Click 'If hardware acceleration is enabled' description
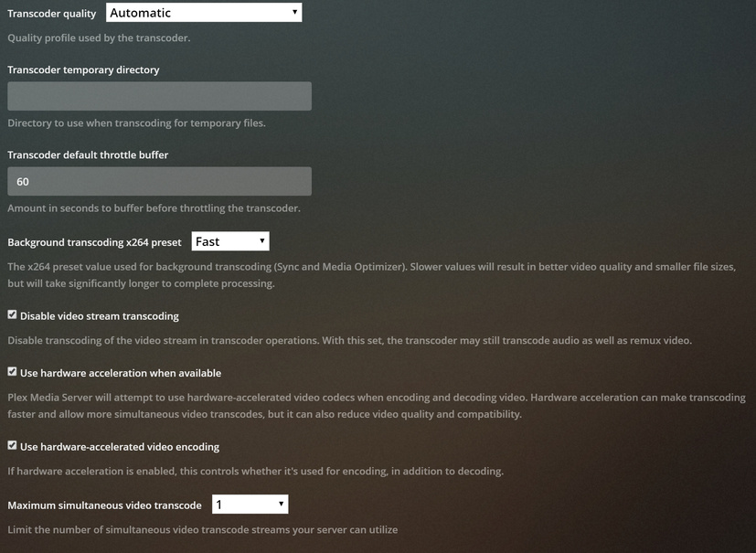 click(x=256, y=471)
